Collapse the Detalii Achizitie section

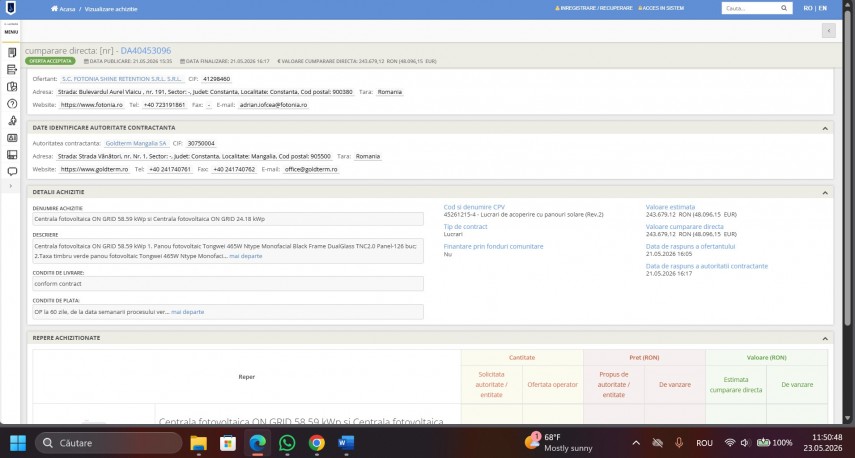(x=825, y=192)
